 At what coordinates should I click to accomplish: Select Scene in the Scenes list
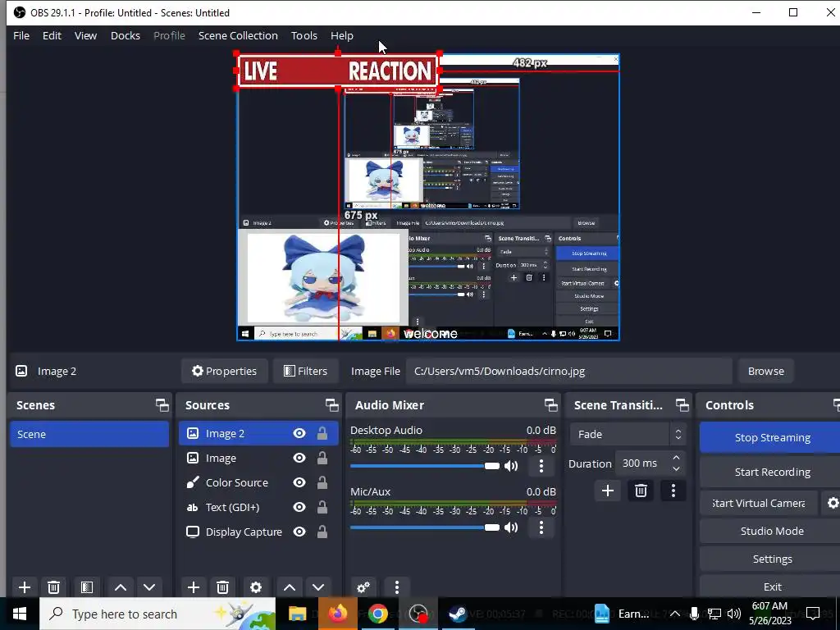tap(89, 434)
